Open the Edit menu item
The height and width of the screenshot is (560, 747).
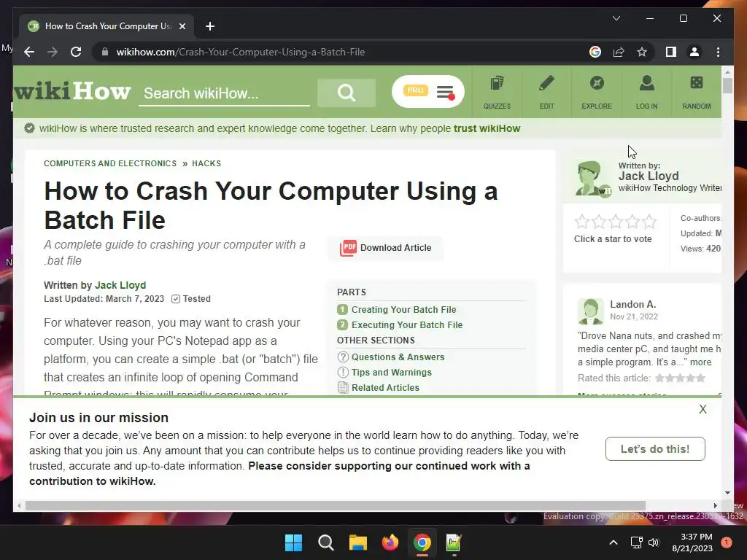click(x=547, y=92)
